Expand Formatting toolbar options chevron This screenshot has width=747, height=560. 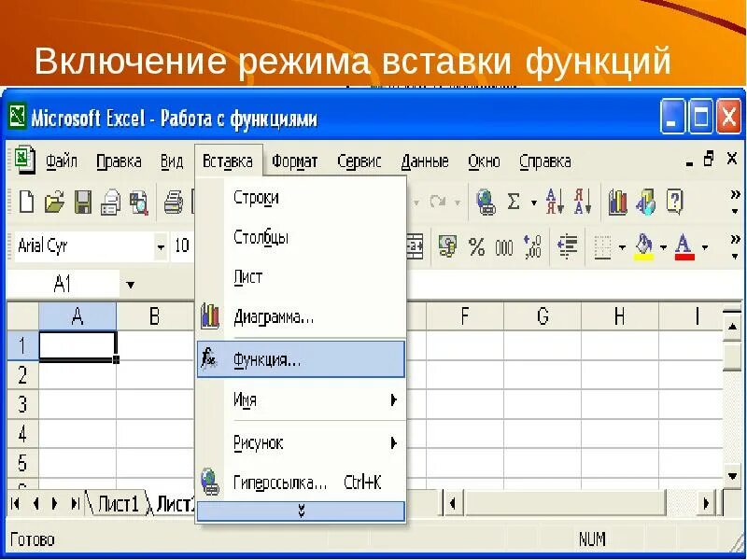pos(735,246)
